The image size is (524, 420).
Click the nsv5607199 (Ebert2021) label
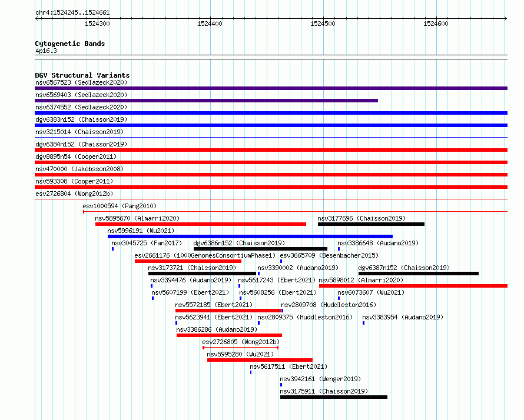click(x=190, y=292)
